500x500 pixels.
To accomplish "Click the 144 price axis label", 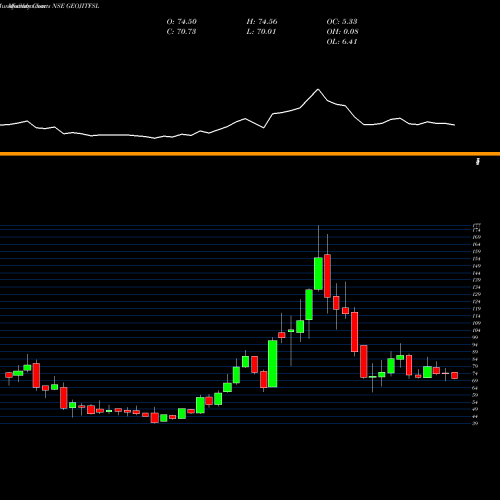I will click(x=476, y=273).
